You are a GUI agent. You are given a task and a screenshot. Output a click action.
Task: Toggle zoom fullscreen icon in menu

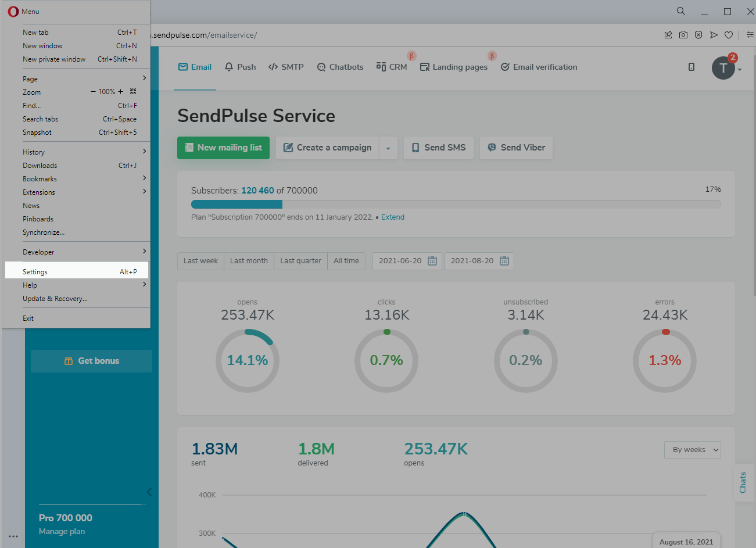pos(133,92)
